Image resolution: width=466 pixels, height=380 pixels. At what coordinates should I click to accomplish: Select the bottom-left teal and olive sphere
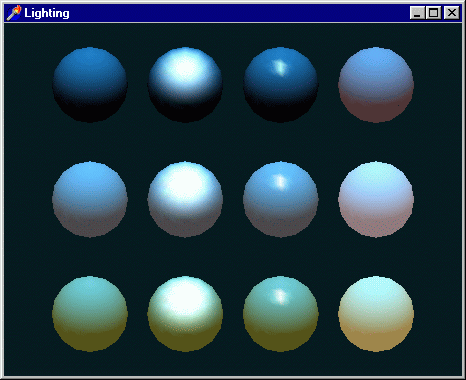90,314
